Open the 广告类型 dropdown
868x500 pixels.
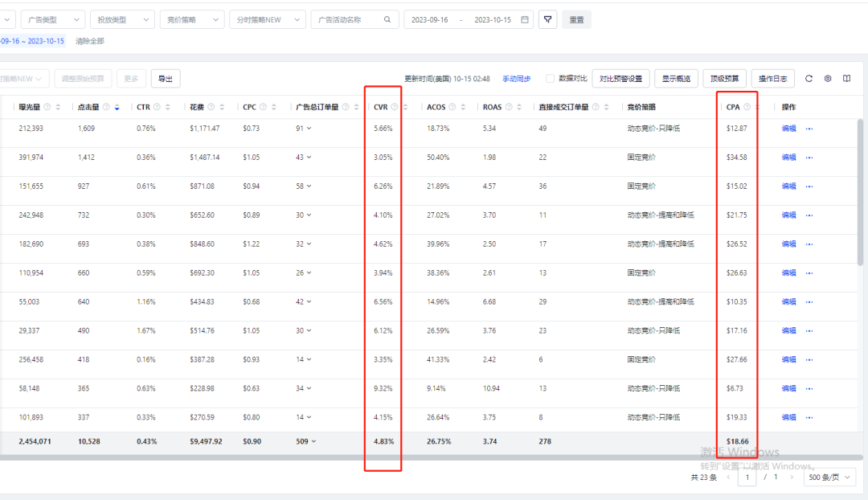click(52, 19)
